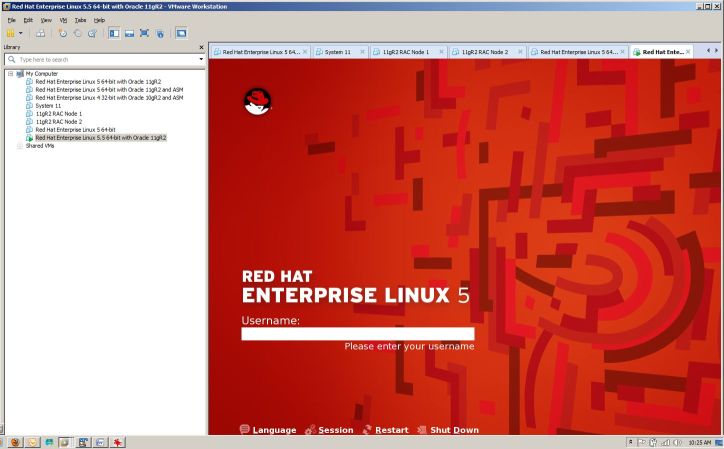This screenshot has width=724, height=449.
Task: Toggle the thumbnail bar view button
Action: click(x=129, y=33)
